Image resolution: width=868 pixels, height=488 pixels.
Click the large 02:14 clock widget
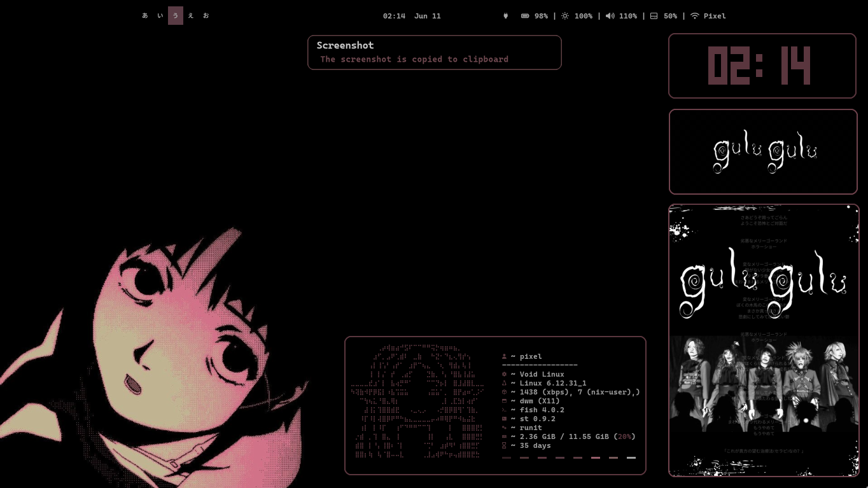pyautogui.click(x=762, y=66)
